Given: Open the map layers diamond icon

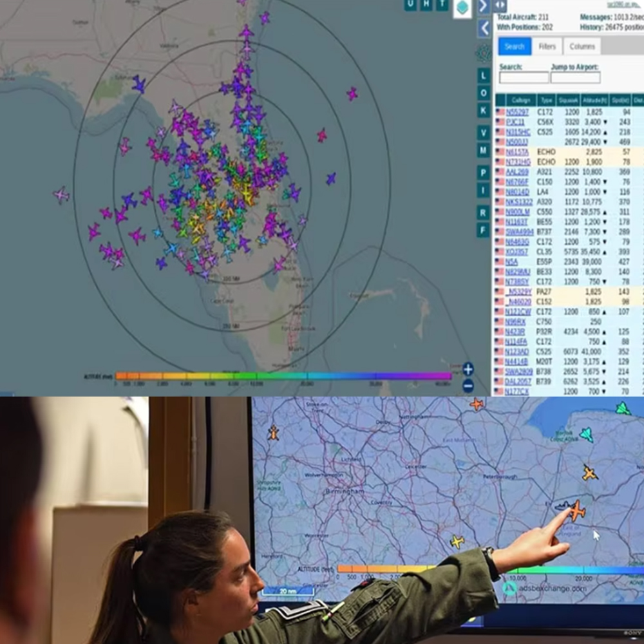Looking at the screenshot, I should point(462,8).
